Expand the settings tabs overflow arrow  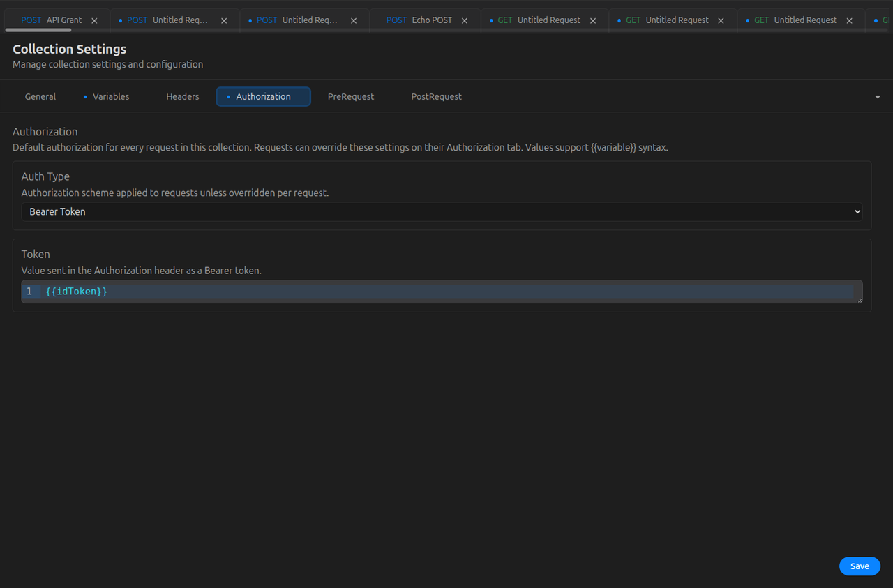pos(878,97)
